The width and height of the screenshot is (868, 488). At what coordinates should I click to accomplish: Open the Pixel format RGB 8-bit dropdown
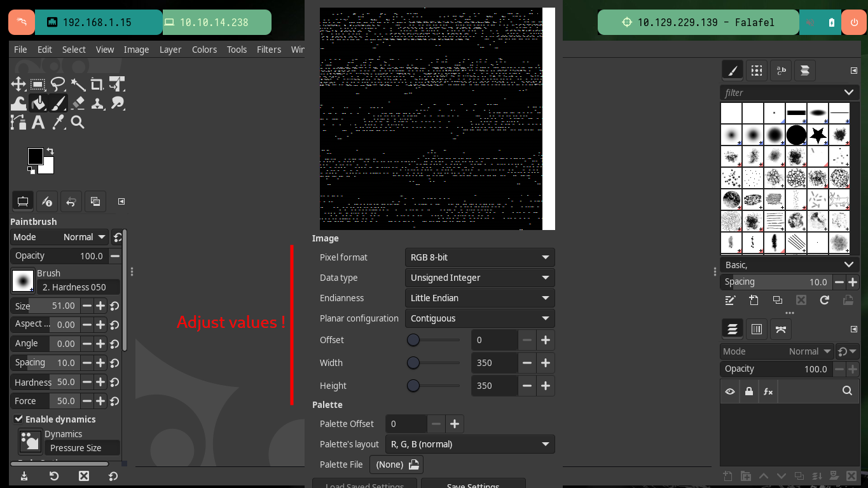pyautogui.click(x=479, y=257)
